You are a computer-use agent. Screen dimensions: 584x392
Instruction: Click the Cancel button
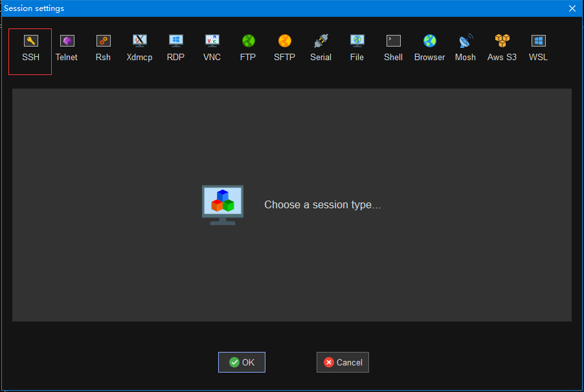(343, 362)
